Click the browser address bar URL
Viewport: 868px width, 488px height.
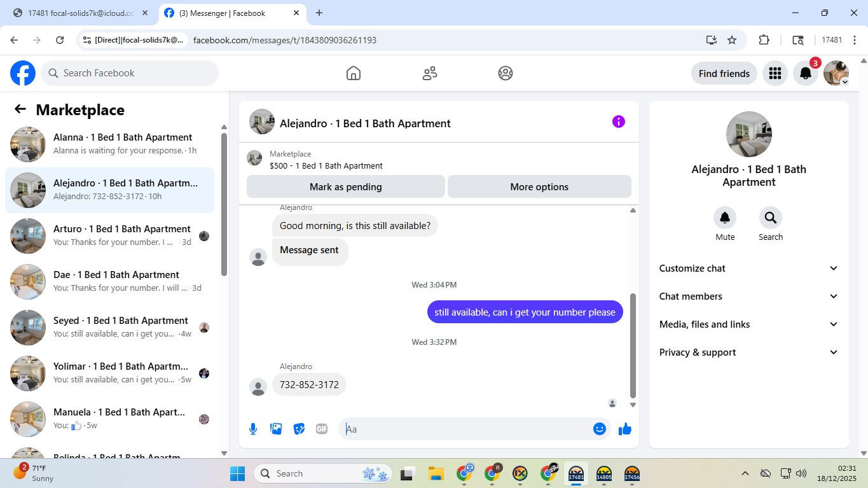pos(285,40)
